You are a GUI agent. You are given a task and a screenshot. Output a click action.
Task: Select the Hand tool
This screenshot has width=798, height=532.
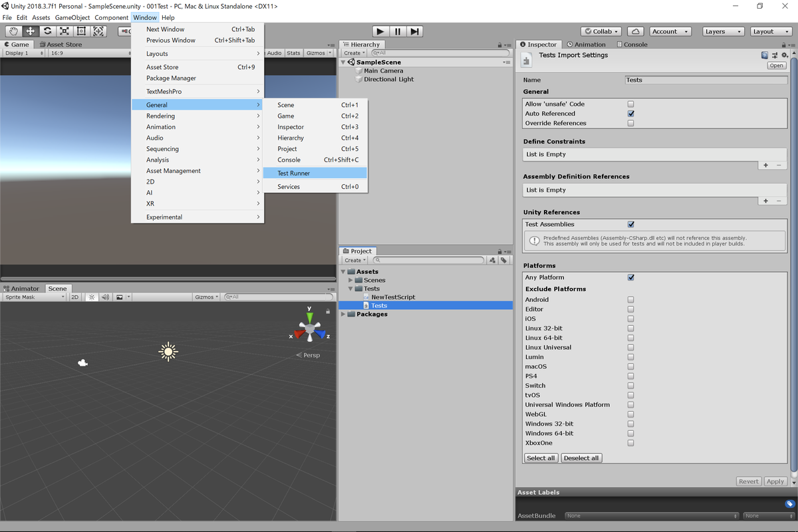pos(13,31)
